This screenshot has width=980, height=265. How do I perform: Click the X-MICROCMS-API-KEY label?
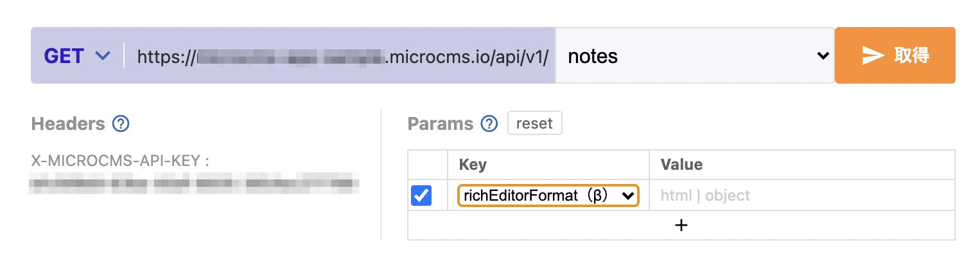click(119, 161)
